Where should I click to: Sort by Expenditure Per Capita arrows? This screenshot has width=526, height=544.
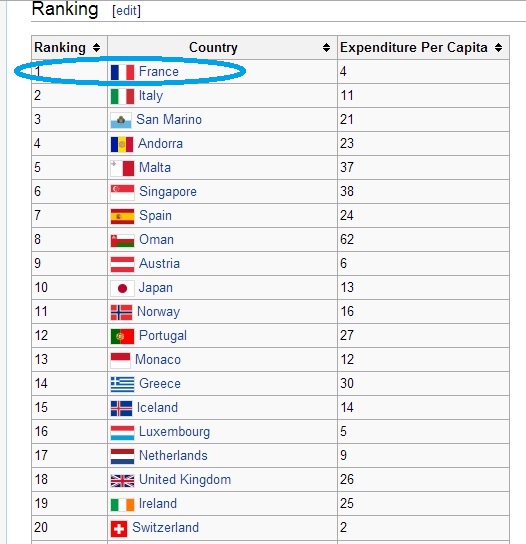pyautogui.click(x=498, y=48)
